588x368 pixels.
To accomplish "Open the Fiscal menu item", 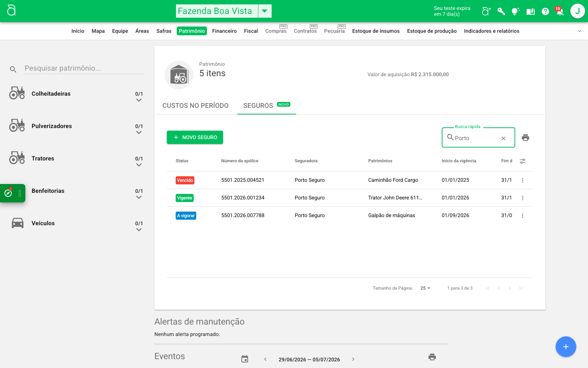I will [251, 31].
